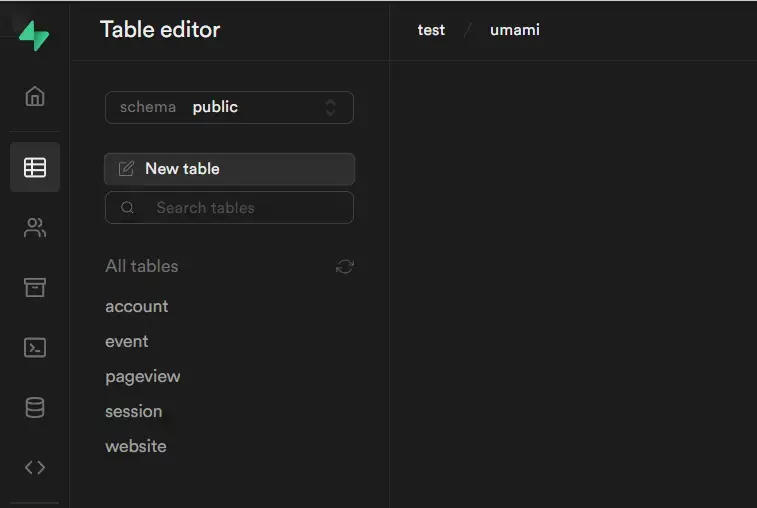The width and height of the screenshot is (757, 508).
Task: Refresh the All tables list
Action: (x=345, y=266)
